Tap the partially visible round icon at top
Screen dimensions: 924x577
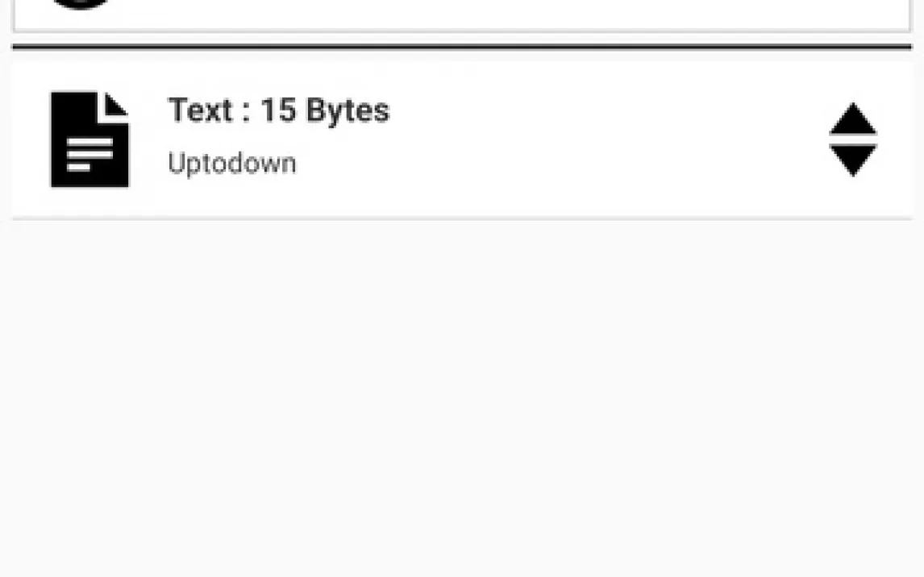(81, 4)
